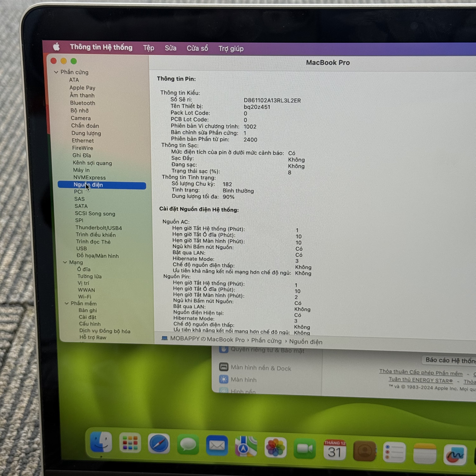
Task: Click Màn hình nền & Dock icon
Action: point(224,367)
